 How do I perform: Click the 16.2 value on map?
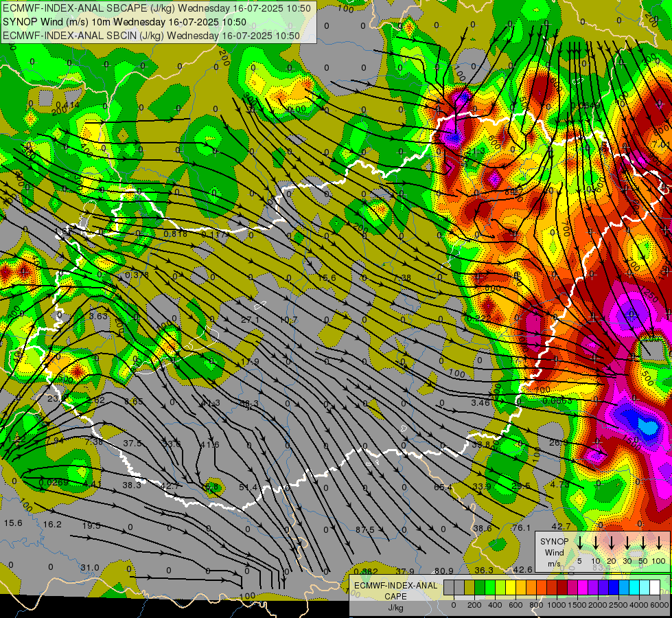tap(52, 525)
